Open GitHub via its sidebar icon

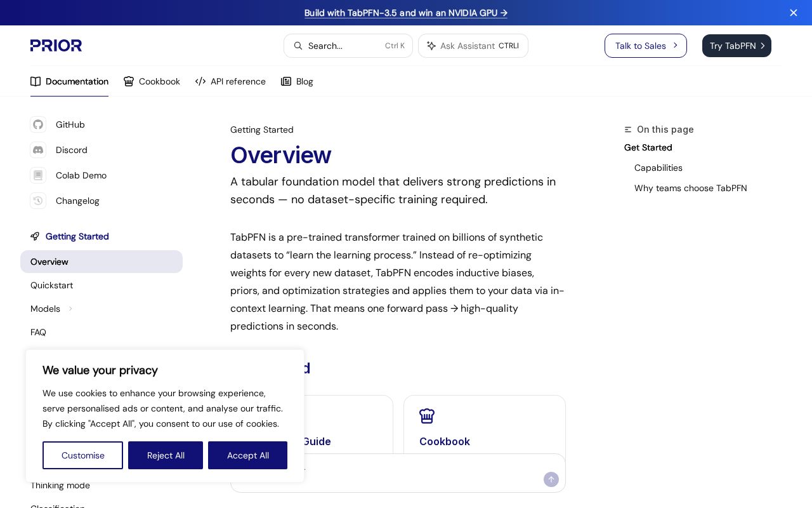38,124
